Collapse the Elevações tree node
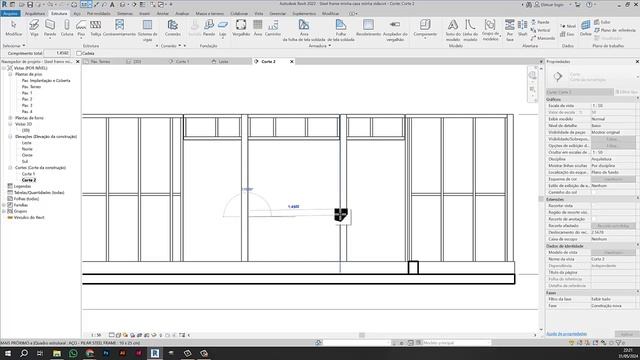Image resolution: width=640 pixels, height=360 pixels. 10,137
